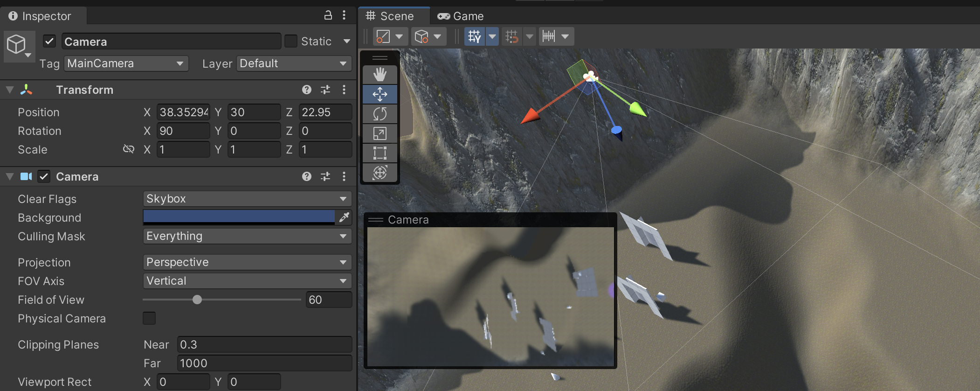Open Transform component help icon
This screenshot has width=980, height=391.
[306, 90]
